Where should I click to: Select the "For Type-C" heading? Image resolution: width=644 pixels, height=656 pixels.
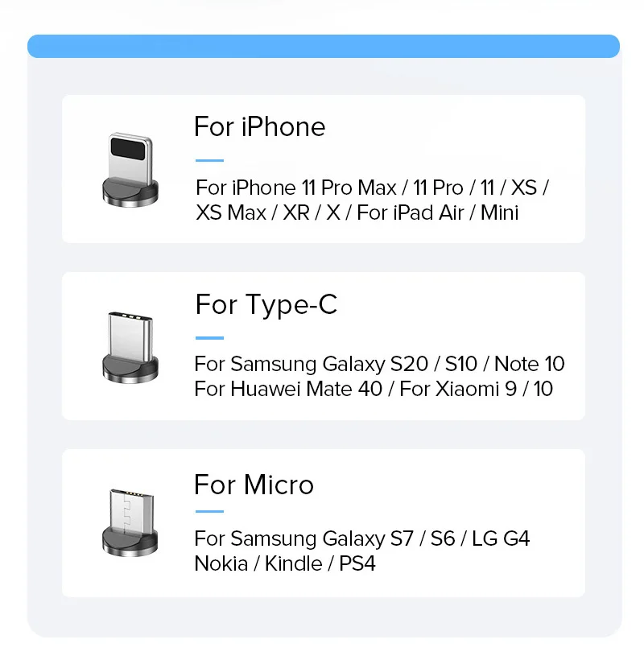tap(266, 305)
